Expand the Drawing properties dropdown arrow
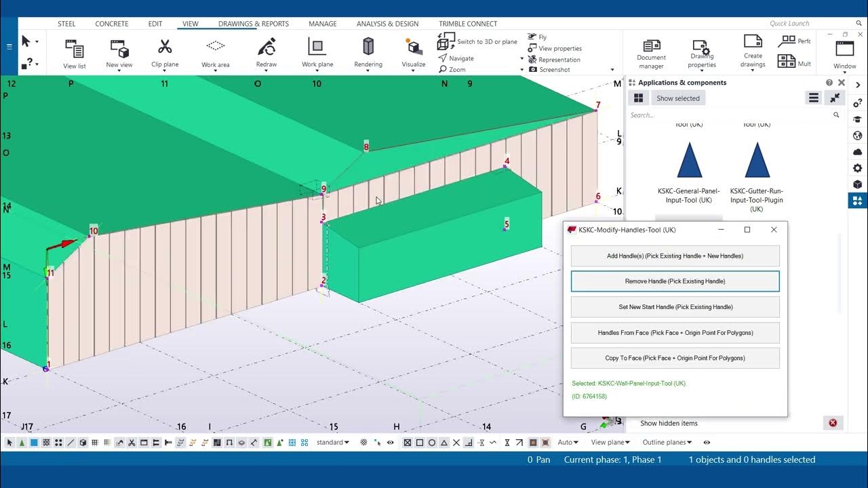Viewport: 868px width, 488px height. [x=702, y=71]
